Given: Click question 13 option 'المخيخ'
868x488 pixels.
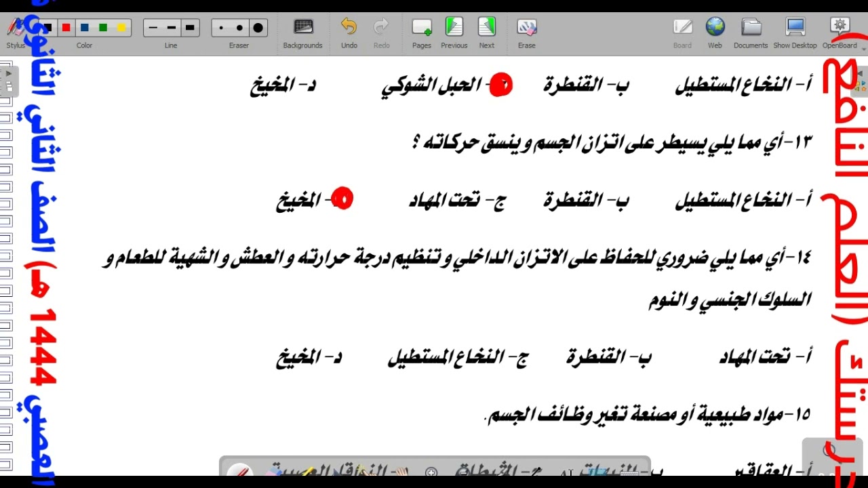Looking at the screenshot, I should 298,201.
